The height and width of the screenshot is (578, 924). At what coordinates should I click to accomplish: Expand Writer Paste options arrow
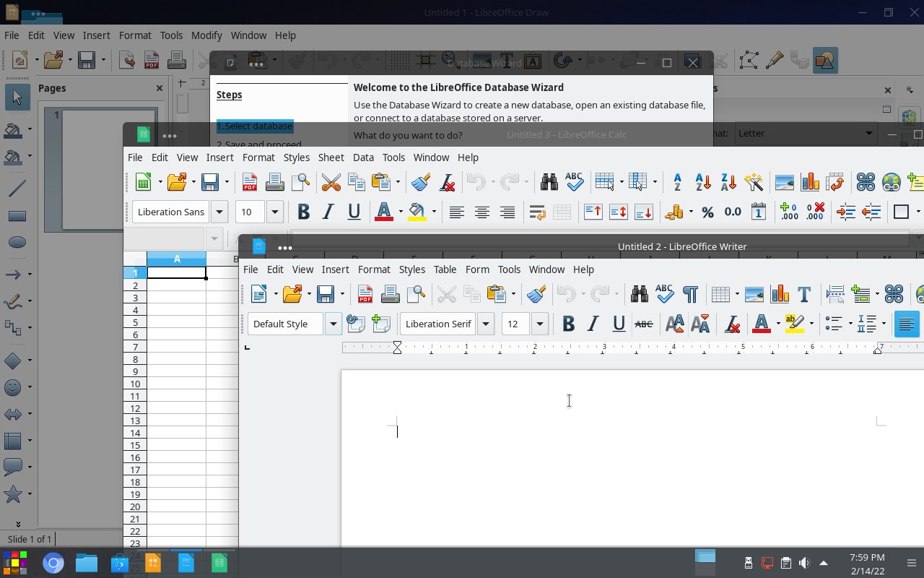coord(513,294)
